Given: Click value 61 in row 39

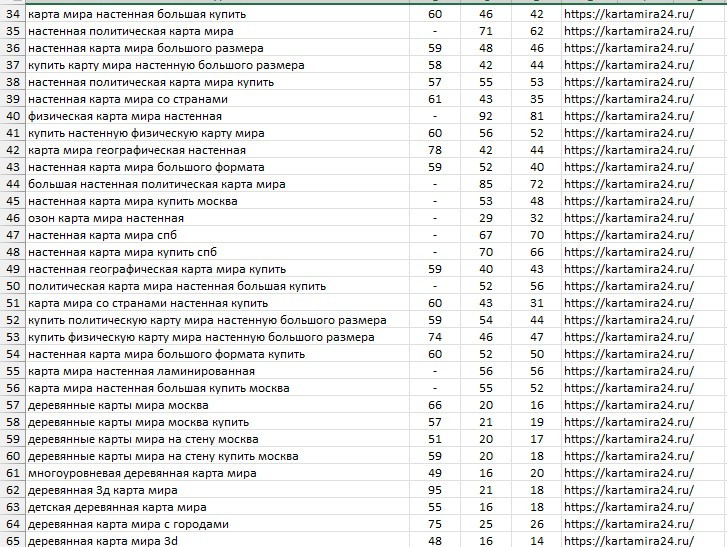Looking at the screenshot, I should (435, 99).
